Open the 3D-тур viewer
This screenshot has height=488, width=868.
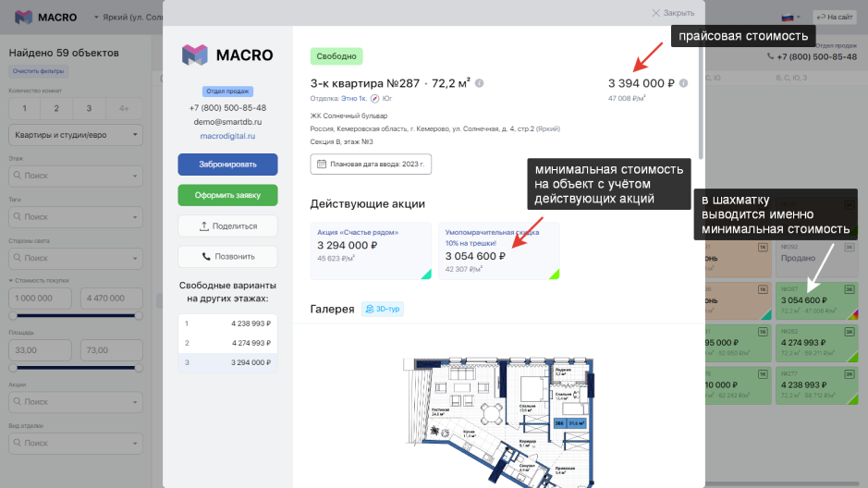click(382, 309)
